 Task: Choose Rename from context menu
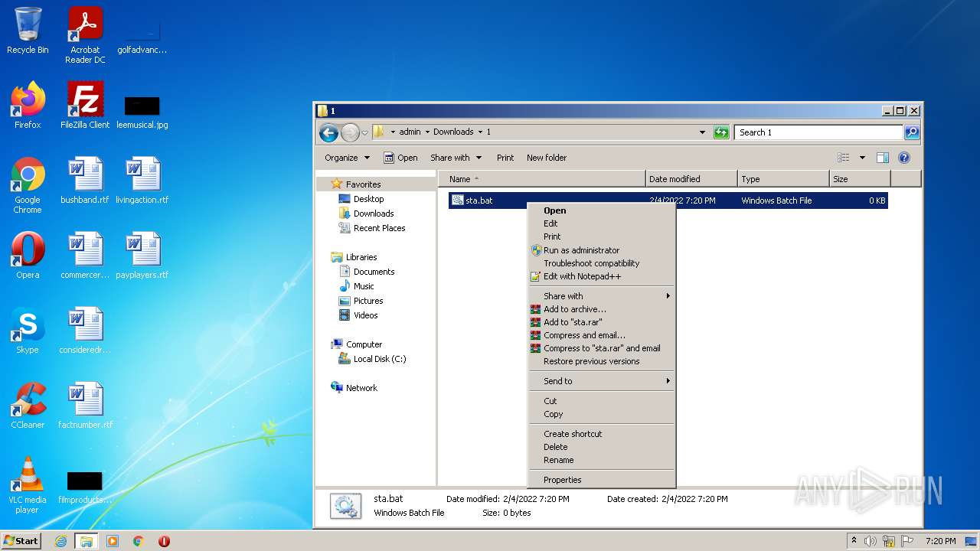(x=602, y=460)
